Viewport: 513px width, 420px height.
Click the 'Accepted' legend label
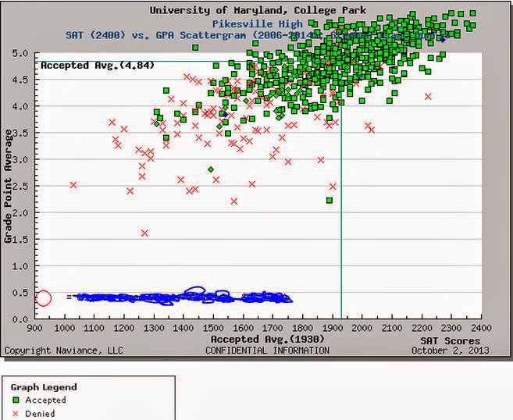point(45,400)
